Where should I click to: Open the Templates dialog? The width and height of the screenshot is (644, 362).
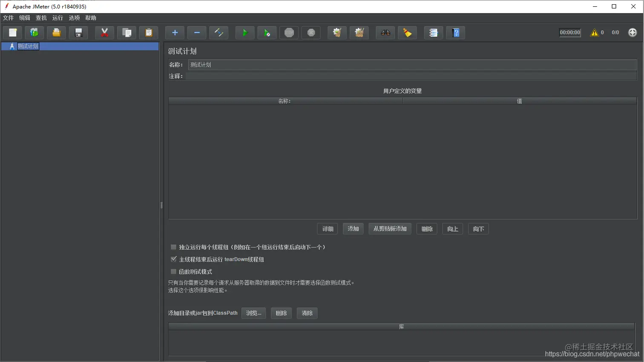point(34,32)
